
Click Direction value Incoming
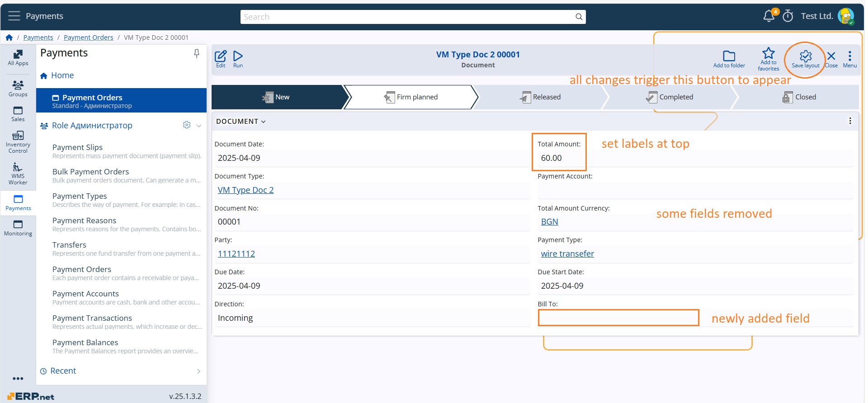tap(235, 318)
